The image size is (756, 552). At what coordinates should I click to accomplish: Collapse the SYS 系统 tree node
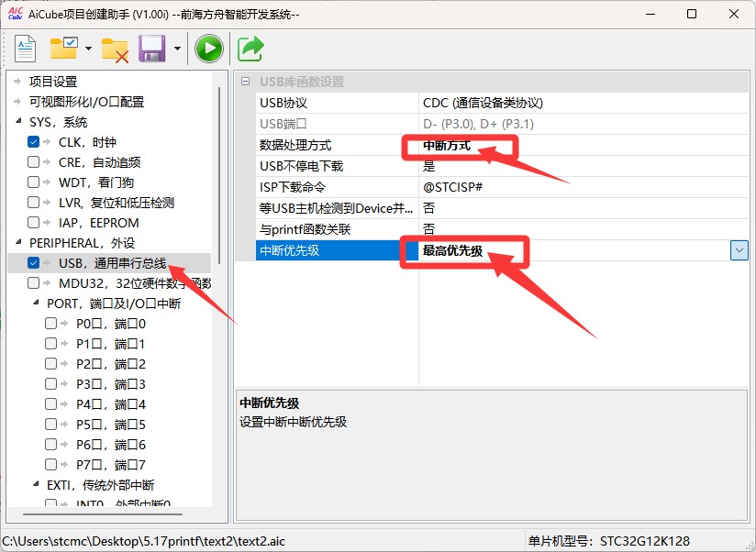tap(18, 121)
